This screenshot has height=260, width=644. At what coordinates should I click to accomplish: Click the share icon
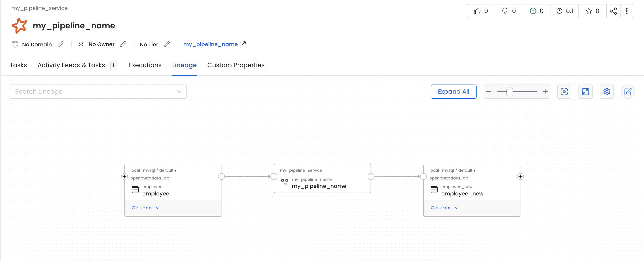point(613,11)
